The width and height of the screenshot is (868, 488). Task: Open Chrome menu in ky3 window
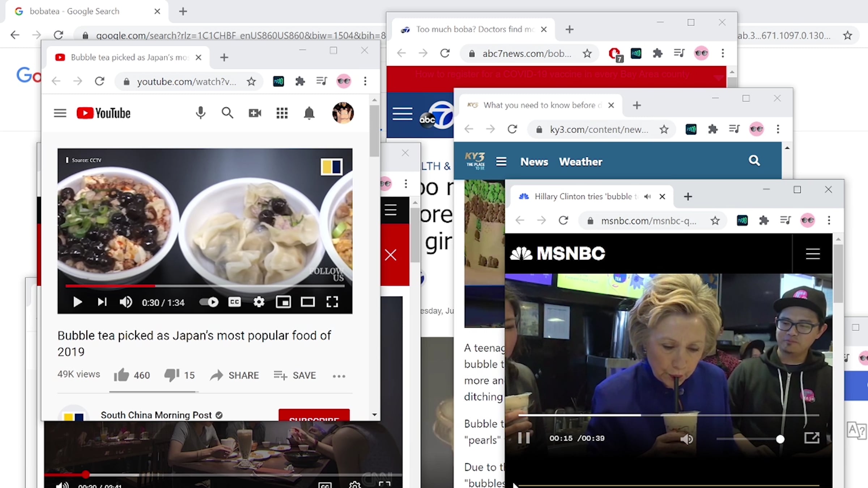tap(778, 129)
